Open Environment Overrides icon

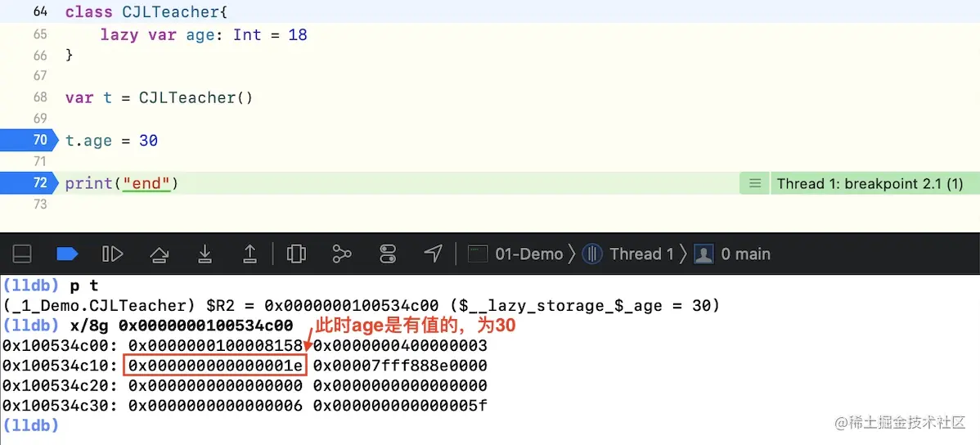click(388, 254)
